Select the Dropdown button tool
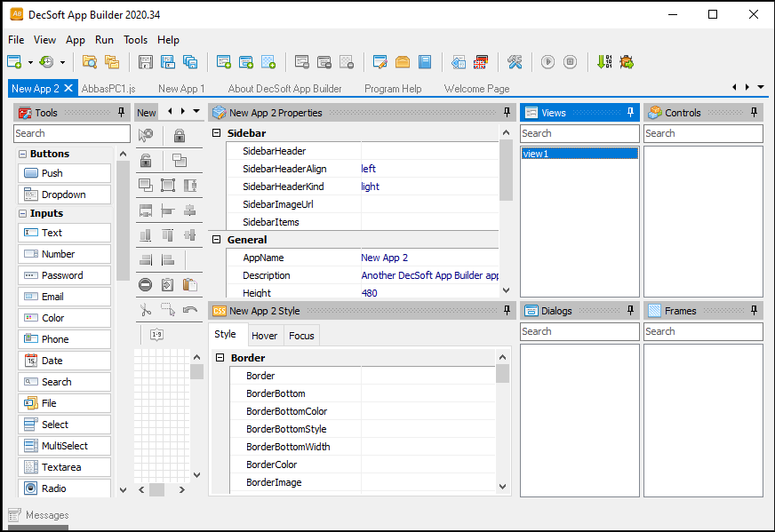Viewport: 775px width, 532px height. click(64, 195)
